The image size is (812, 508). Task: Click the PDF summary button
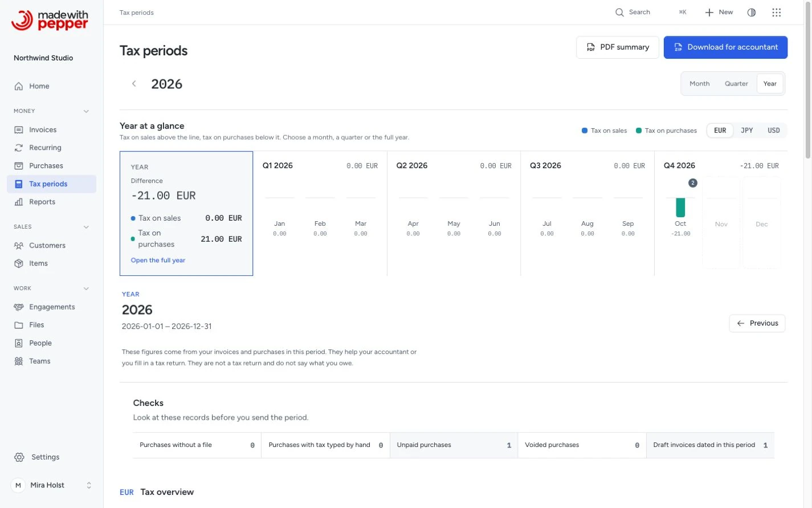coord(618,47)
